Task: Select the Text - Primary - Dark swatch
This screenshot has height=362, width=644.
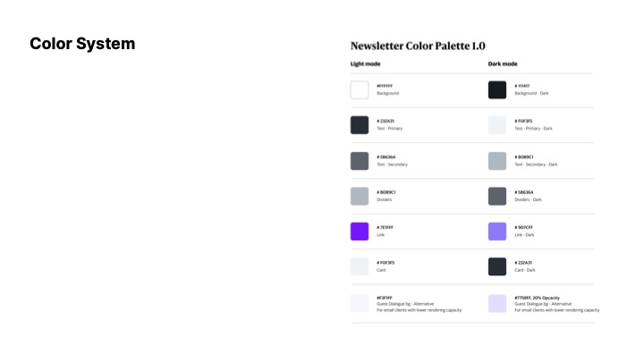Action: pos(497,125)
